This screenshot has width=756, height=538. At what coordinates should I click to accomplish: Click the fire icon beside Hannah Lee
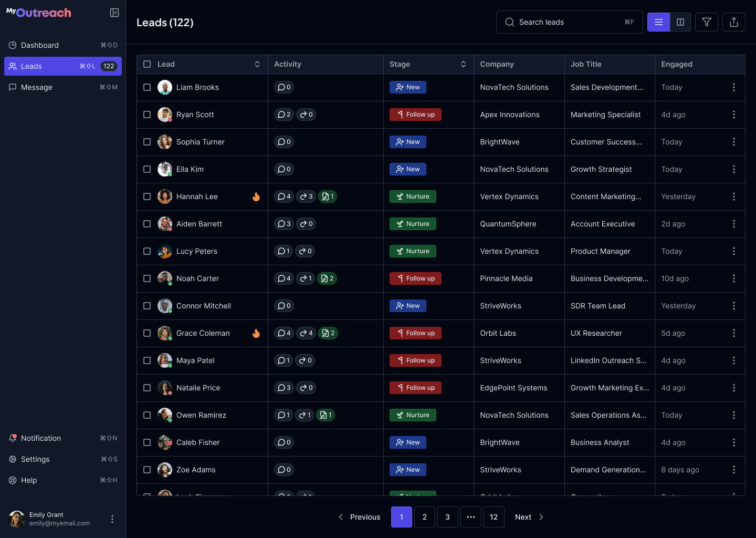click(256, 196)
